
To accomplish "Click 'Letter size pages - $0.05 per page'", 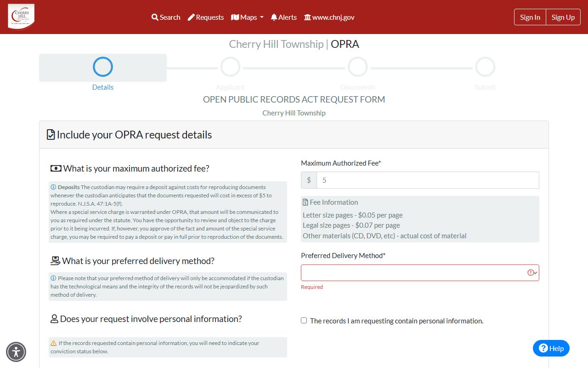I will pos(353,215).
